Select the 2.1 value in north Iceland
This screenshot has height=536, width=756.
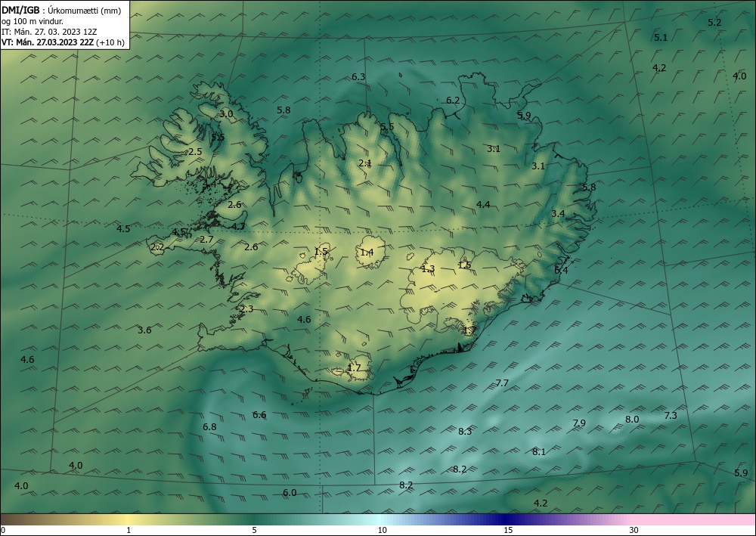365,163
